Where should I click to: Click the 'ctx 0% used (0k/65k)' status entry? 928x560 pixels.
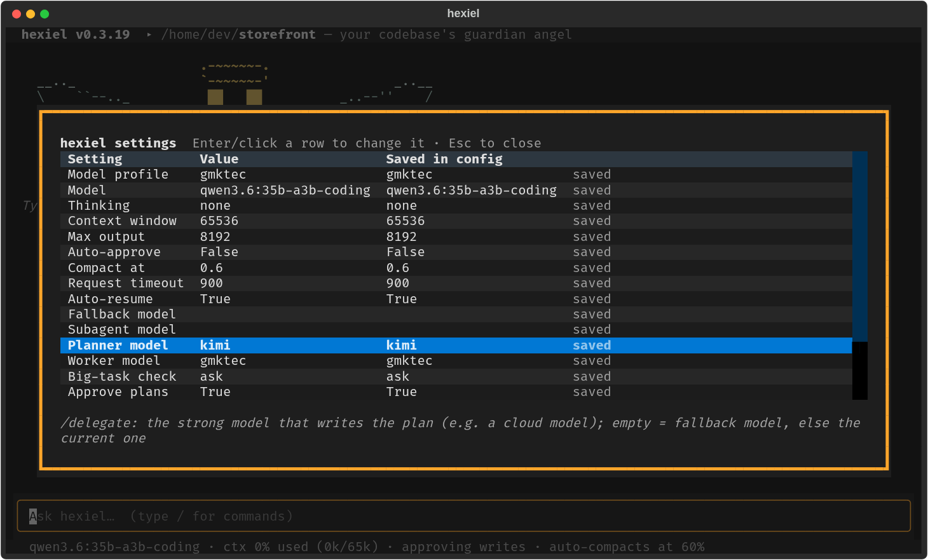click(x=301, y=547)
